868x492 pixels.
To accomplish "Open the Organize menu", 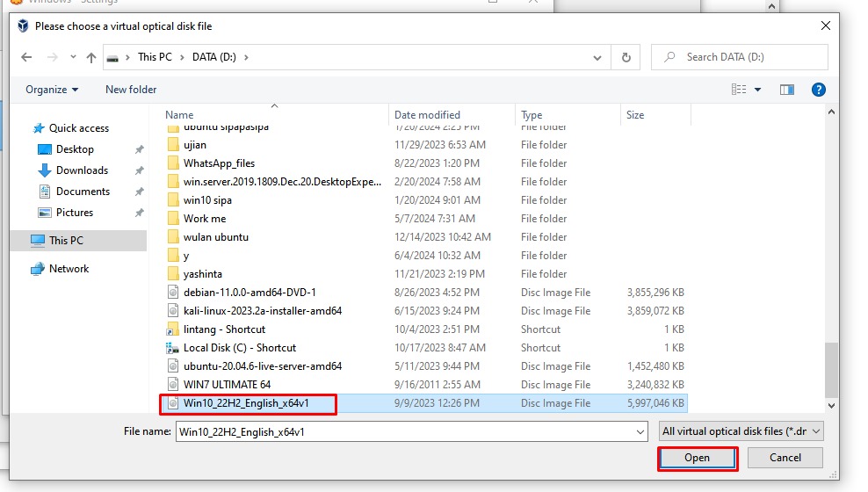I will pos(52,90).
